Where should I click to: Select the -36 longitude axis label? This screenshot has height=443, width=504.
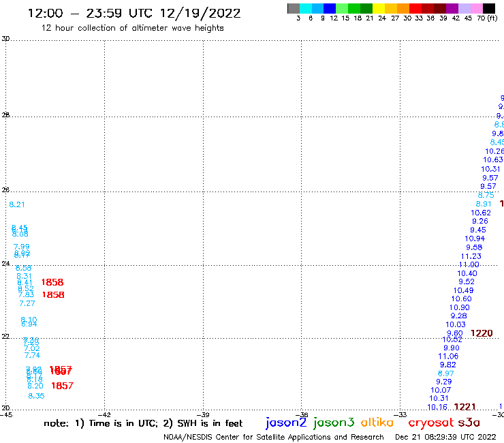pyautogui.click(x=302, y=415)
